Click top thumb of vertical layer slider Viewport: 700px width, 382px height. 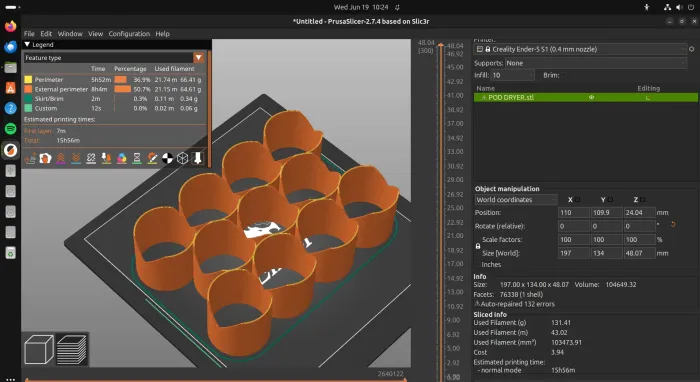(x=441, y=45)
